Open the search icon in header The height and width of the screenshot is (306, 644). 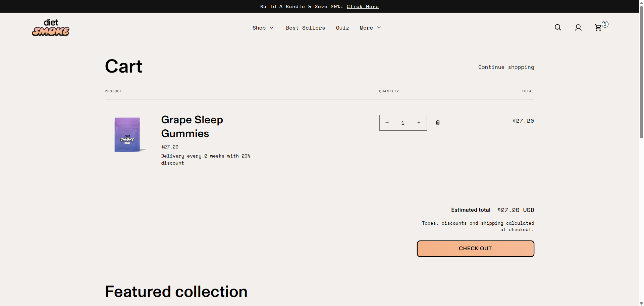click(558, 28)
